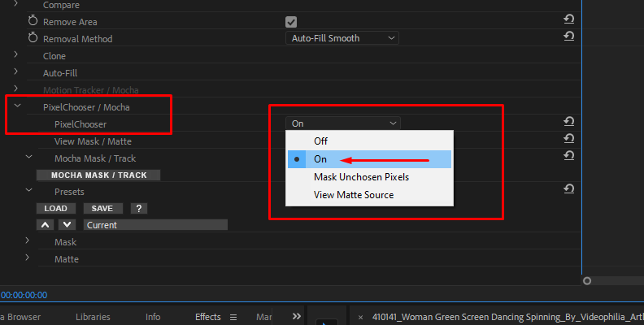Open the 410141 Woman Green Screen clip tab
The height and width of the screenshot is (325, 644).
[x=507, y=317]
